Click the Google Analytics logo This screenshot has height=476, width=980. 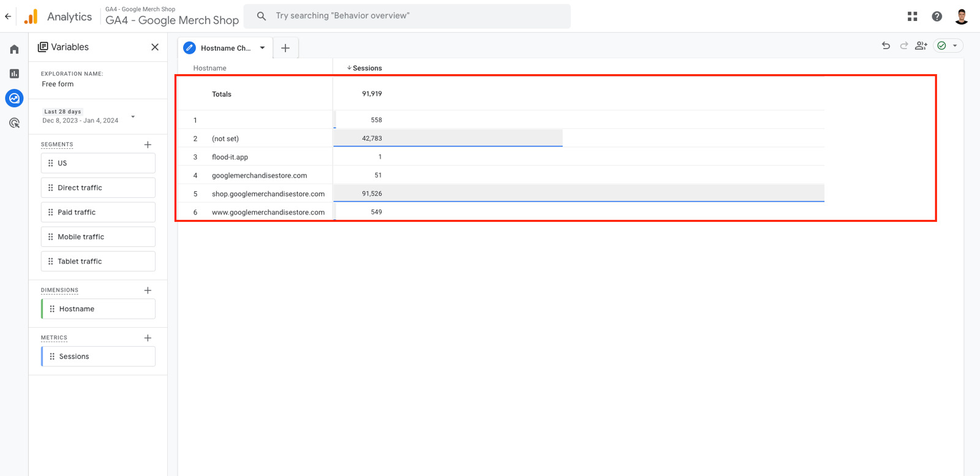click(31, 17)
